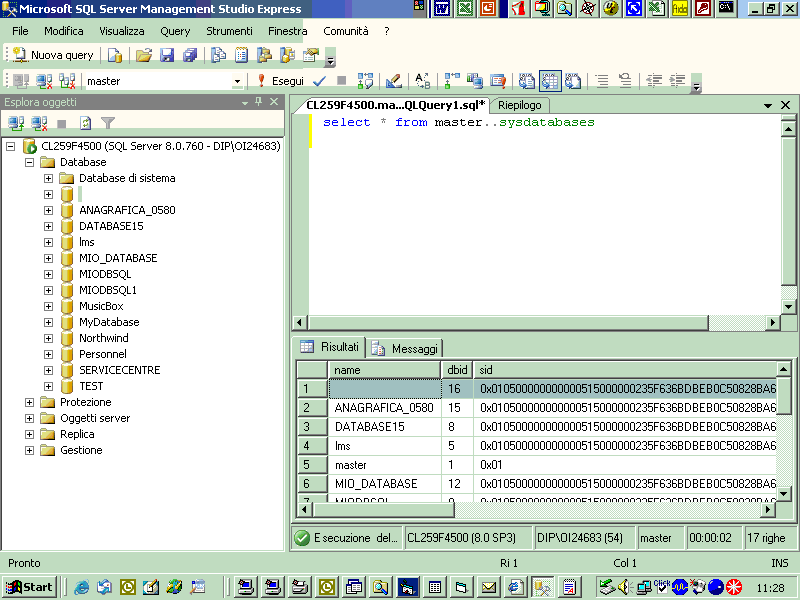Select the Oggetti server folder

click(x=95, y=418)
